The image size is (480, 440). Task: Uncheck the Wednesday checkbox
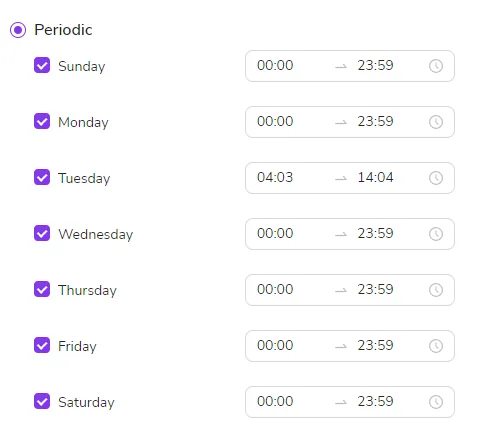(x=42, y=233)
